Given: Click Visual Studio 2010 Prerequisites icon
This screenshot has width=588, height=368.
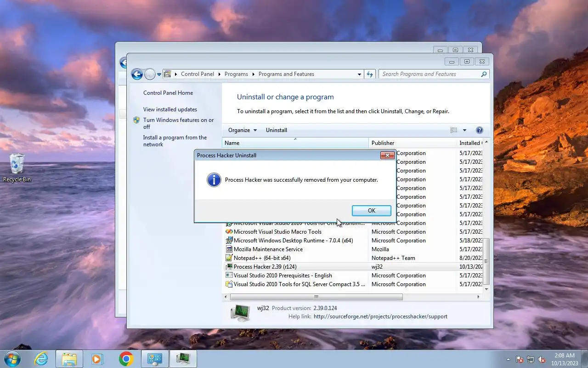Looking at the screenshot, I should pos(229,276).
